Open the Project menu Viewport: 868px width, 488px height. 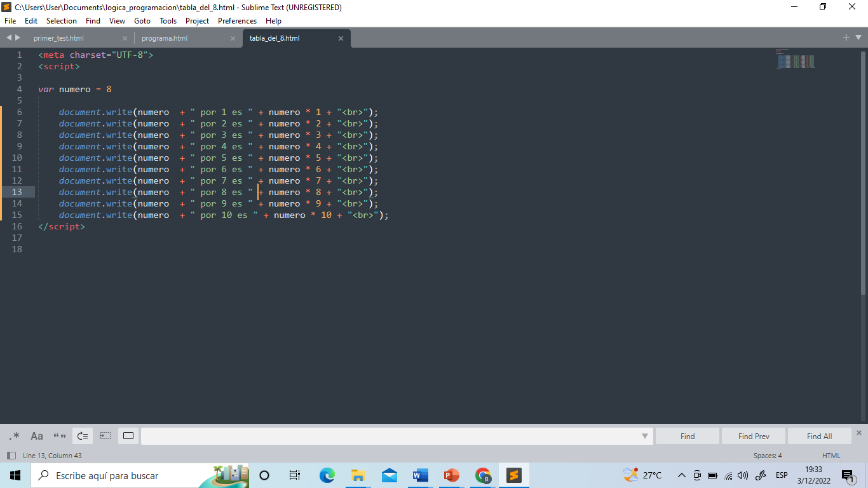pyautogui.click(x=198, y=21)
